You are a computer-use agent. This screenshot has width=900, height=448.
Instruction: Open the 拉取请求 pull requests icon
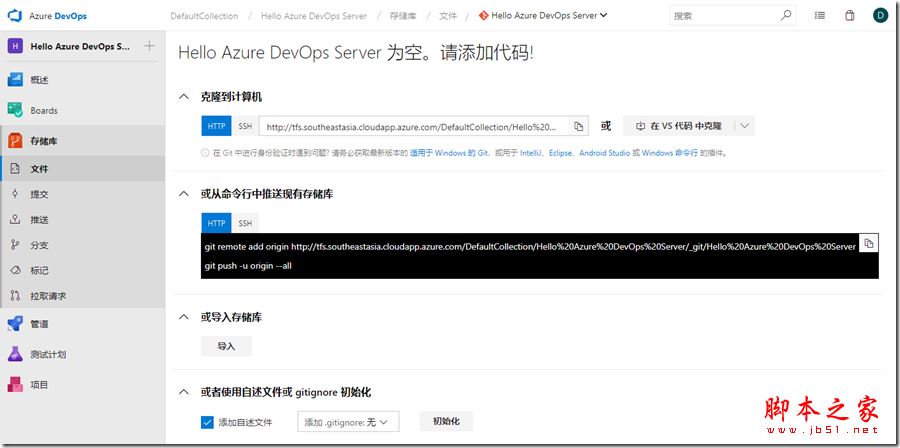point(15,296)
